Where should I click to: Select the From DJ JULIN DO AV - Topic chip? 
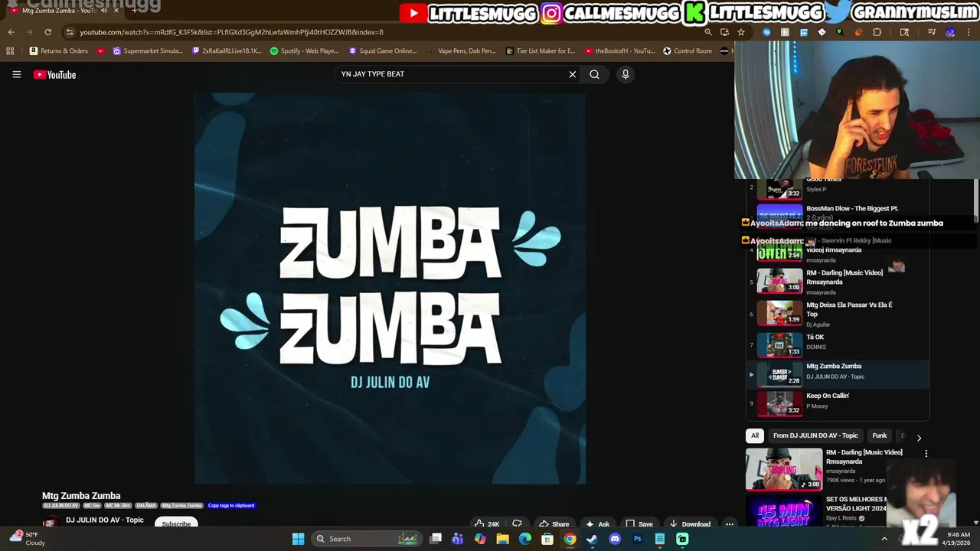click(815, 435)
